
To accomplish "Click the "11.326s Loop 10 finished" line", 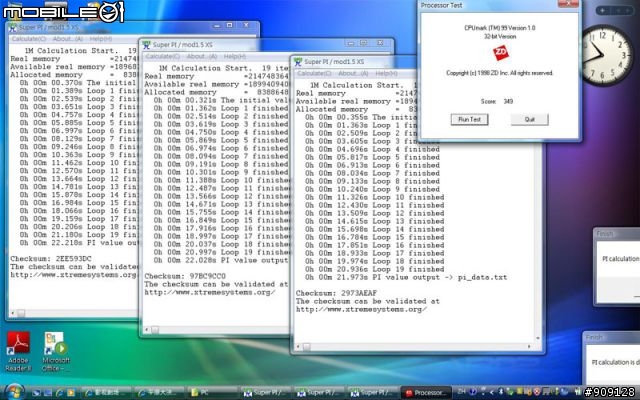I will coord(374,197).
